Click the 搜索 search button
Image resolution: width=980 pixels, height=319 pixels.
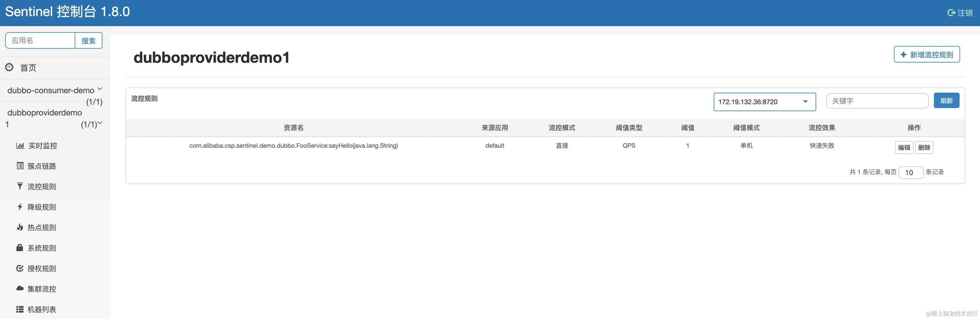89,41
